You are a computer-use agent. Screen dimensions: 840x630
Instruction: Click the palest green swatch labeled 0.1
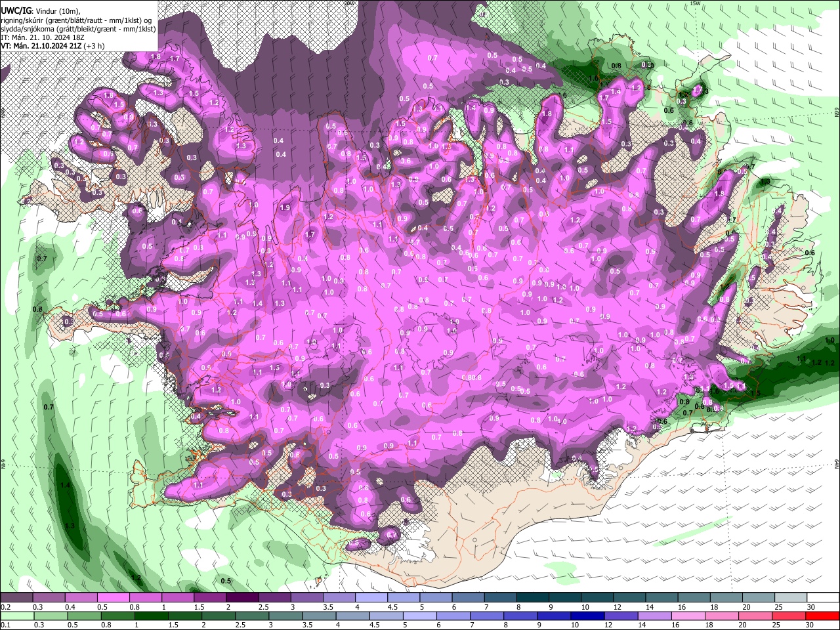(x=17, y=616)
